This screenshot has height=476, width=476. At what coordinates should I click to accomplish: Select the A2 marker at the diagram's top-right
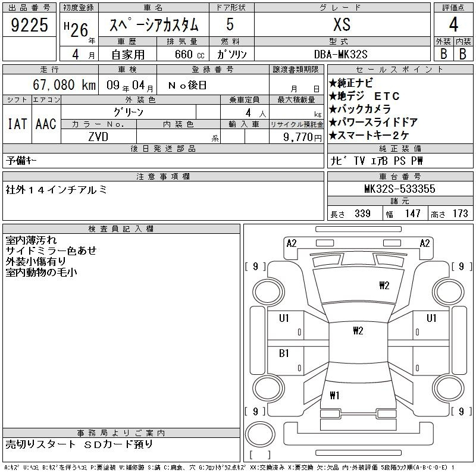424,243
